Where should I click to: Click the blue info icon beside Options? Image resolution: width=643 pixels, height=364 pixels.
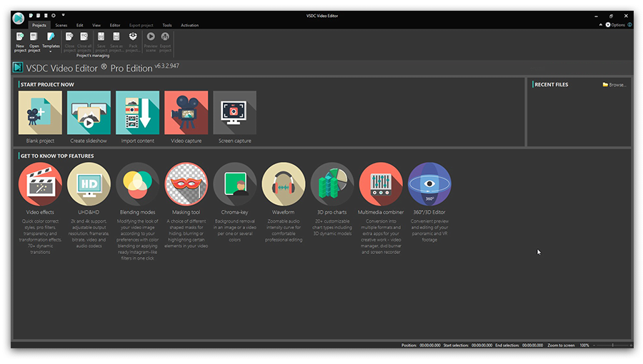pyautogui.click(x=629, y=24)
